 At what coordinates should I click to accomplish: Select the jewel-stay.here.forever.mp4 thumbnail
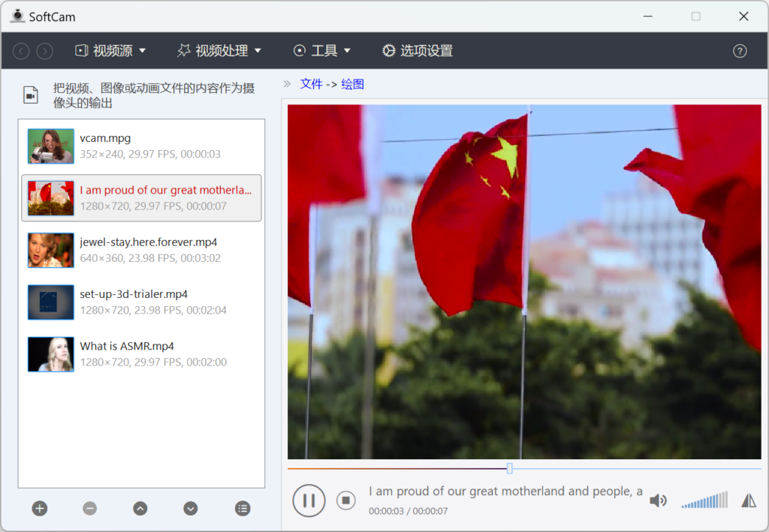[50, 250]
